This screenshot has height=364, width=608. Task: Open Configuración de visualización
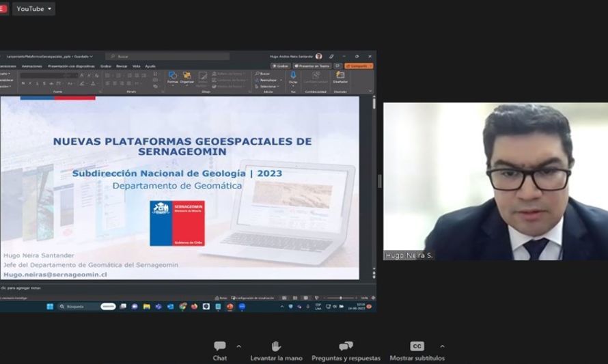click(x=253, y=298)
